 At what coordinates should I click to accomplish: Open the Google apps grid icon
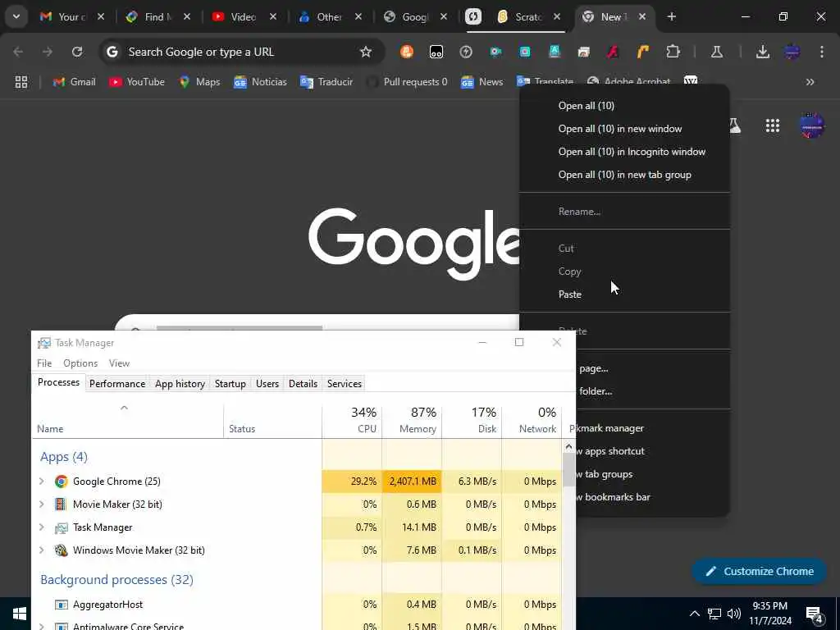click(x=773, y=126)
